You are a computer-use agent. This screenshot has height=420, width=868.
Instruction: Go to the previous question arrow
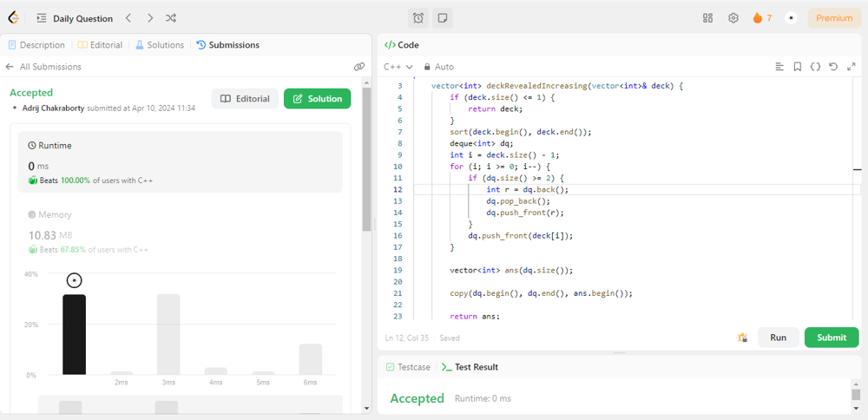[x=128, y=18]
